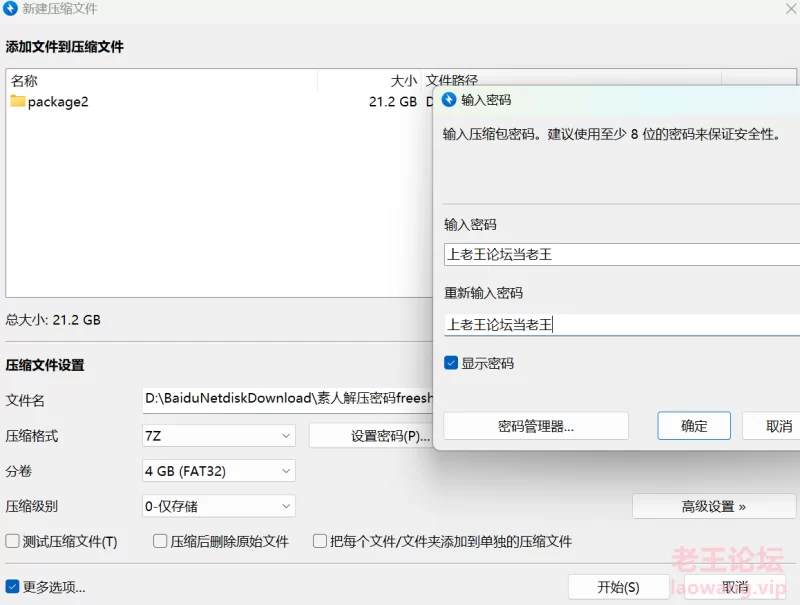Open the 压缩格式 7Z dropdown
The height and width of the screenshot is (605, 800).
[x=219, y=436]
